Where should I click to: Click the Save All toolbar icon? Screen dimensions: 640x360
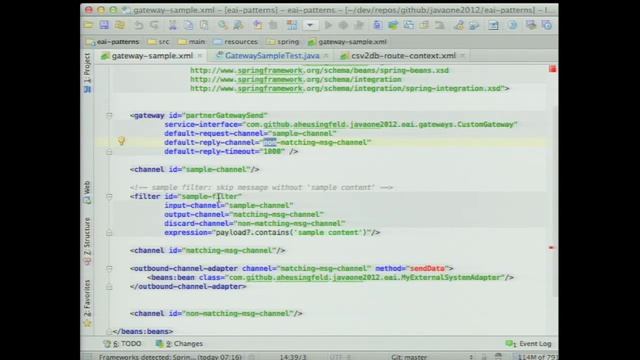click(x=104, y=25)
